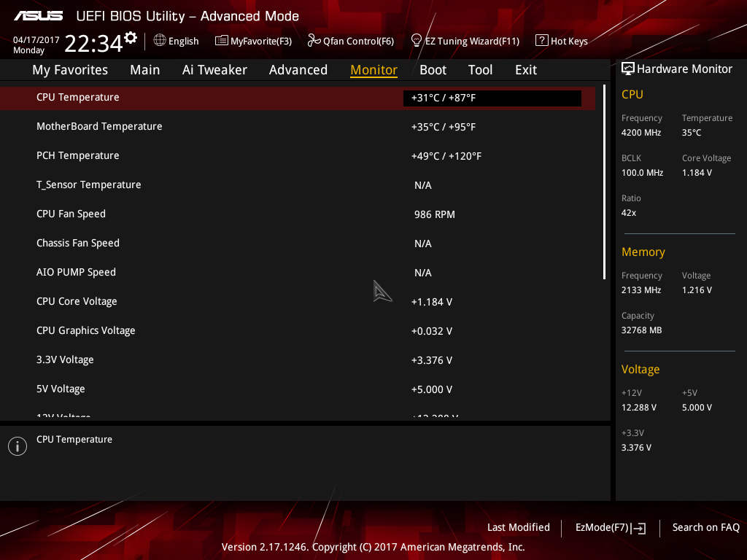Screen dimensions: 747x560
Task: Click the EzMode exit arrow icon
Action: (638, 528)
